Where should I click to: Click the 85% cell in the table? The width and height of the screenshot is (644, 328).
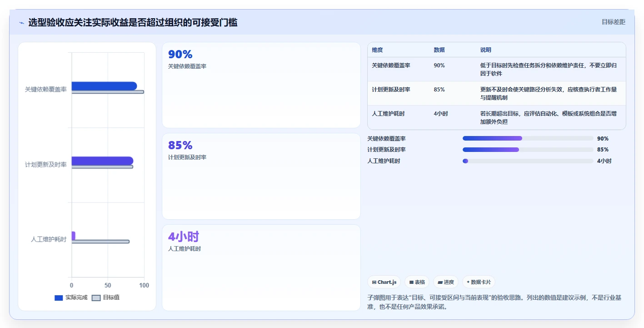tap(439, 90)
